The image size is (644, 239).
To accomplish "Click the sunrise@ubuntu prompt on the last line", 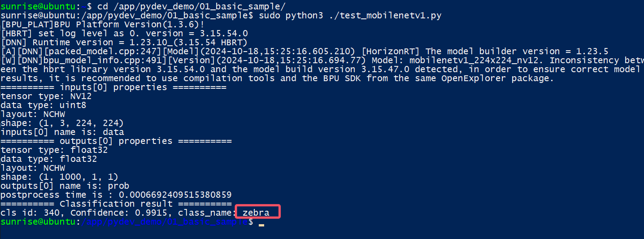I will [x=38, y=222].
